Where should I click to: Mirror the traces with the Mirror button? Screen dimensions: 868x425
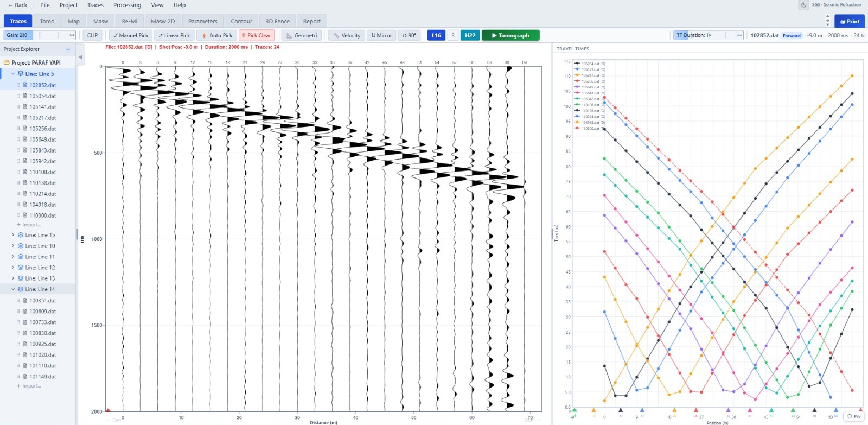(x=381, y=35)
